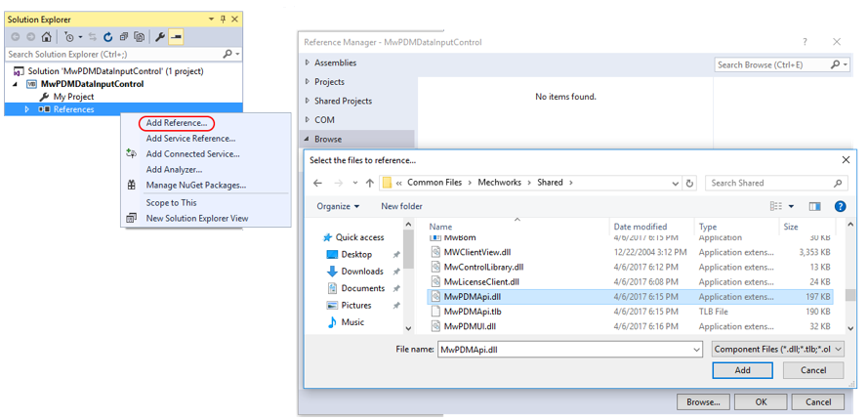
Task: Choose Add Reference... from context menu
Action: 177,123
